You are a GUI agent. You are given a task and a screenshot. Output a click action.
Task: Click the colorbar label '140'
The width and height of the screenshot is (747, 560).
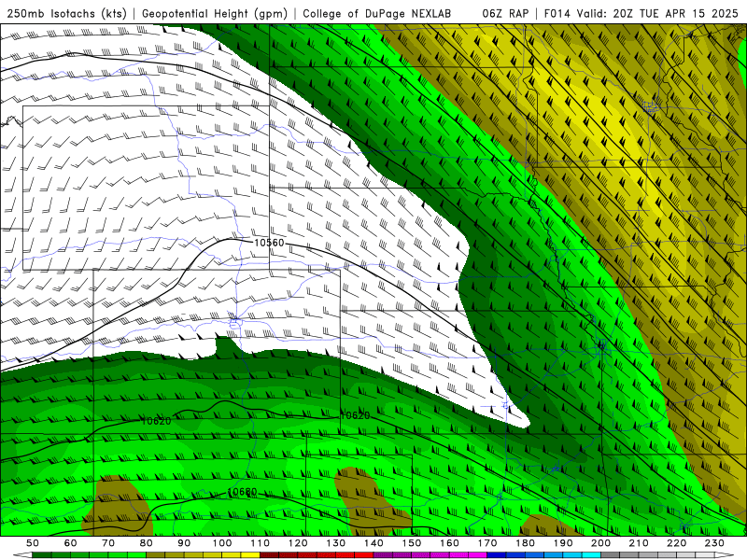(373, 543)
